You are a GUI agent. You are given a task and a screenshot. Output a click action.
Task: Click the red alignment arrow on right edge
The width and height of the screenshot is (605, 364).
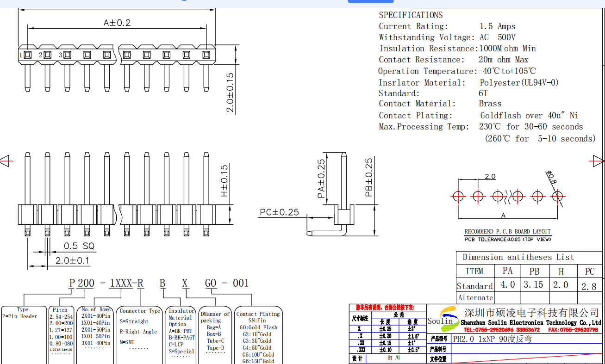(599, 161)
